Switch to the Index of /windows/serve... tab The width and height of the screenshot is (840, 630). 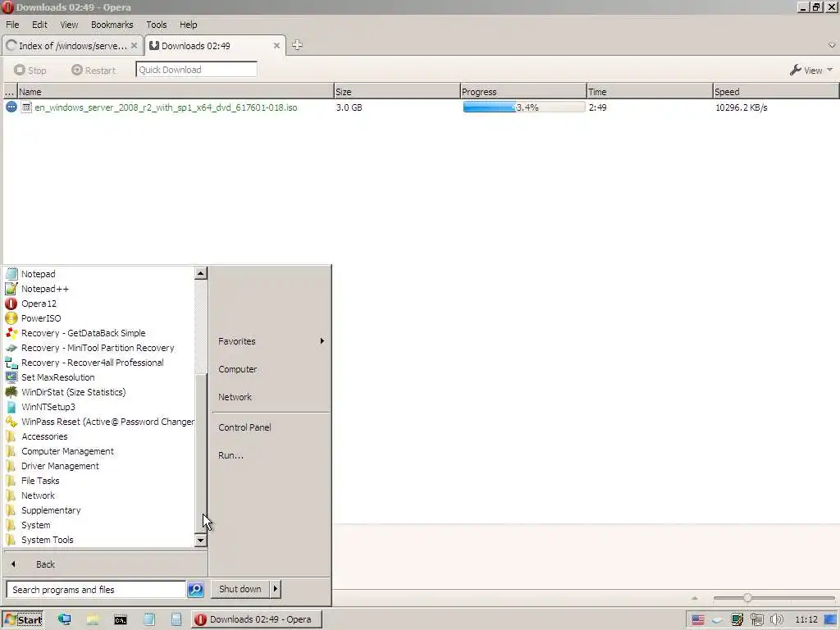[x=72, y=46]
